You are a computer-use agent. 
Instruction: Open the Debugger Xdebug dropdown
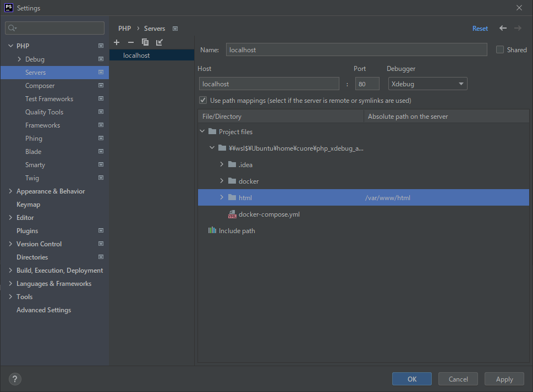(427, 84)
